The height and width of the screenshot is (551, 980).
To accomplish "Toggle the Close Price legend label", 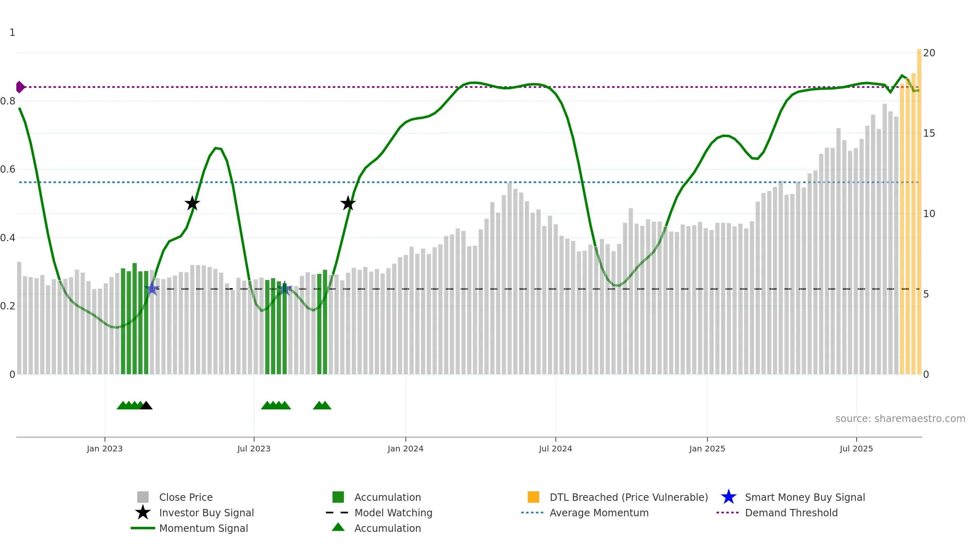I will click(186, 497).
